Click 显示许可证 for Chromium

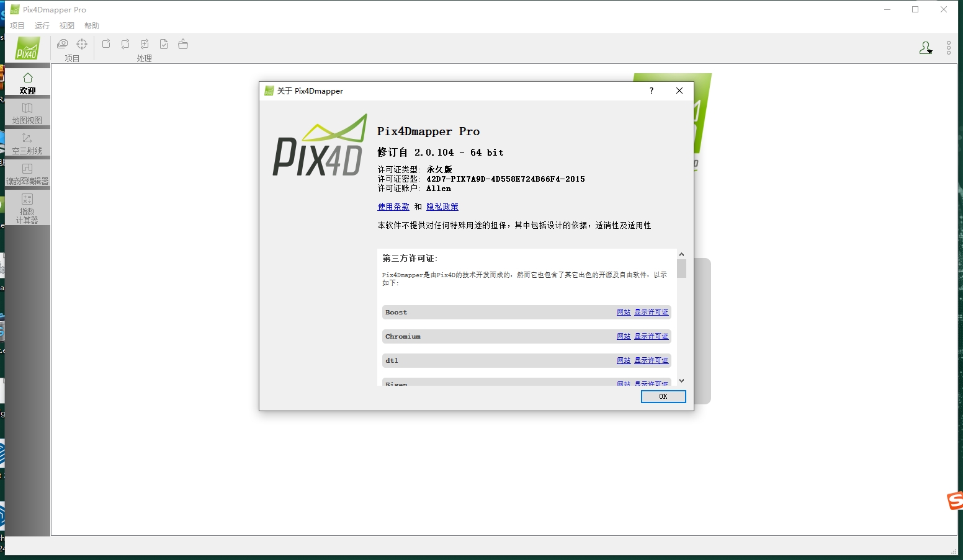click(652, 336)
